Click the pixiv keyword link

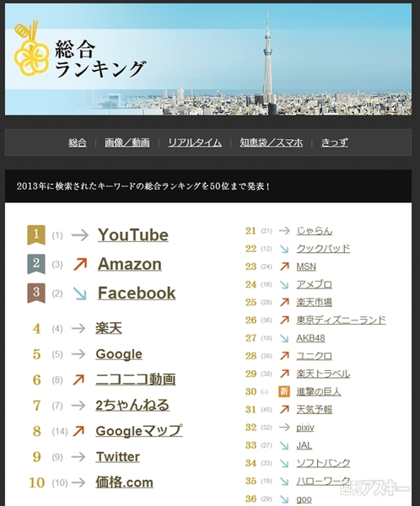pyautogui.click(x=305, y=428)
